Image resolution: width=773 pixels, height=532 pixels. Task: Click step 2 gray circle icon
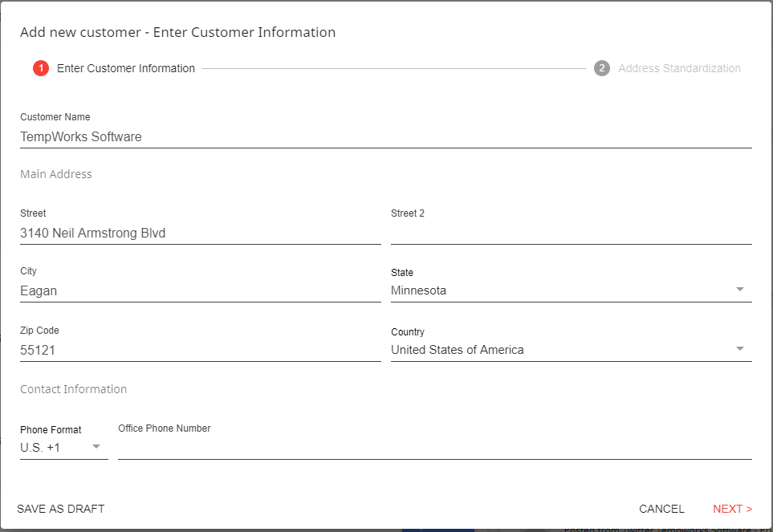602,68
